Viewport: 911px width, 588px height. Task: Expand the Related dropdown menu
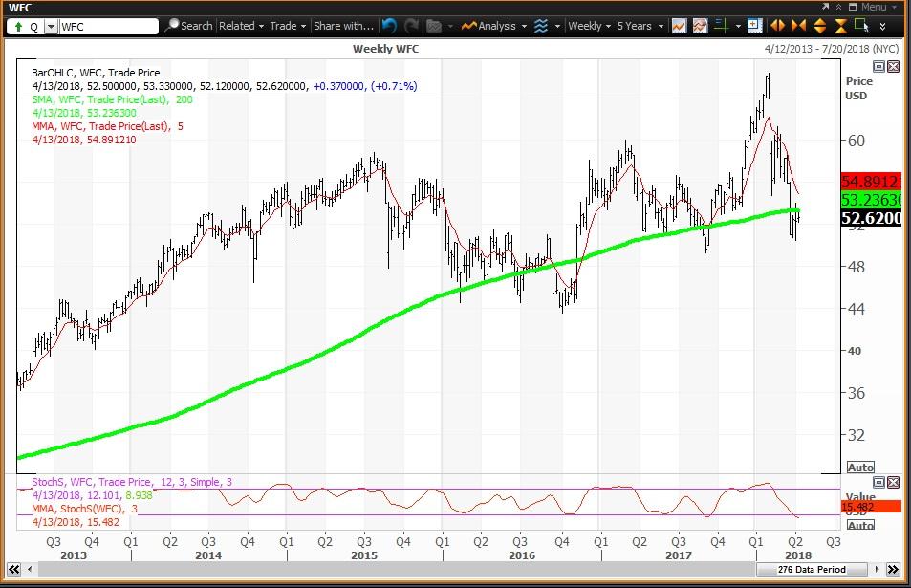point(241,26)
